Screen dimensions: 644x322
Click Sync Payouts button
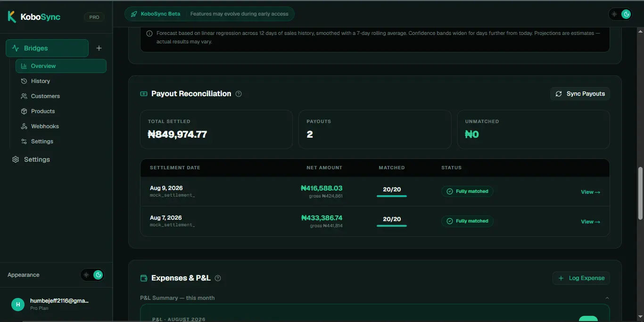point(580,94)
